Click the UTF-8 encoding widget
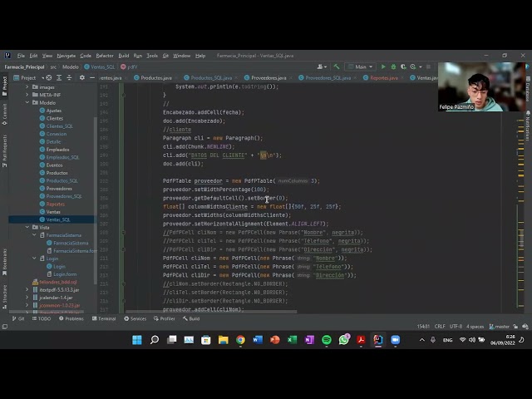This screenshot has height=399, width=532. pos(456,327)
